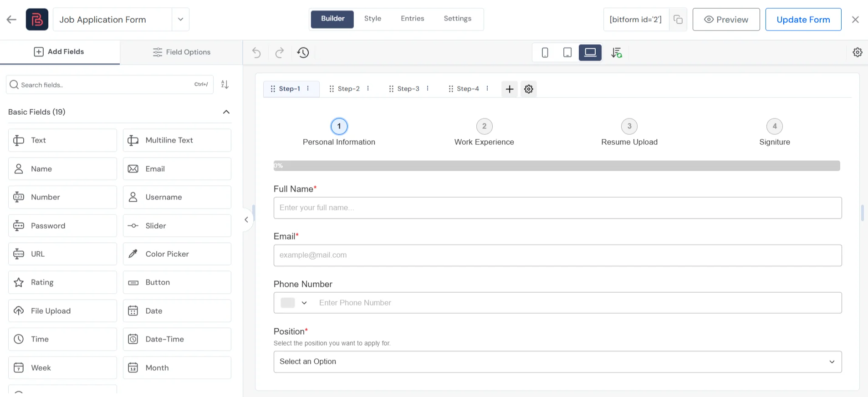
Task: Add a Date-Time field
Action: [177, 339]
